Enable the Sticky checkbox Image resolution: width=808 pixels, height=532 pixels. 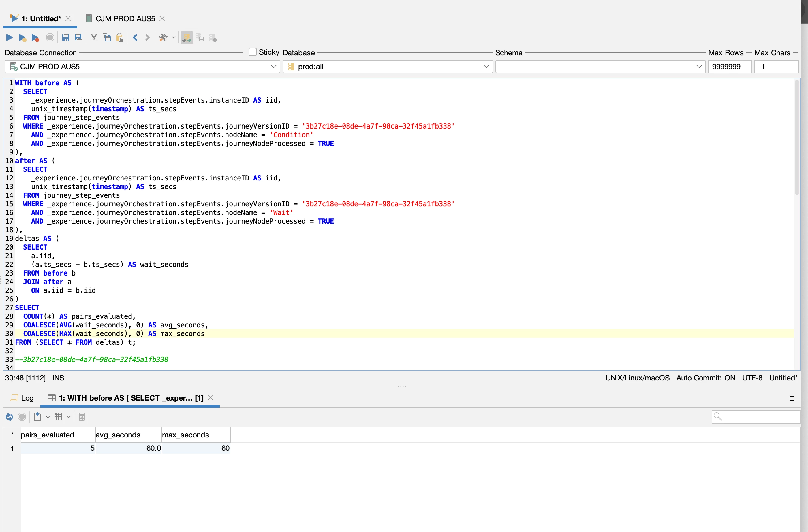[x=252, y=52]
